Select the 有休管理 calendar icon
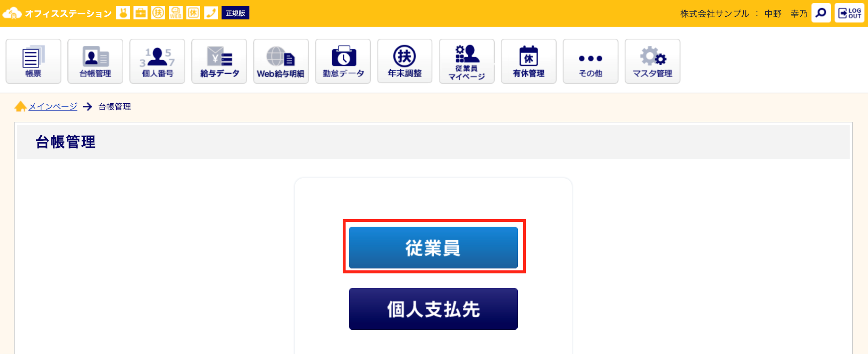This screenshot has width=868, height=354. tap(529, 61)
